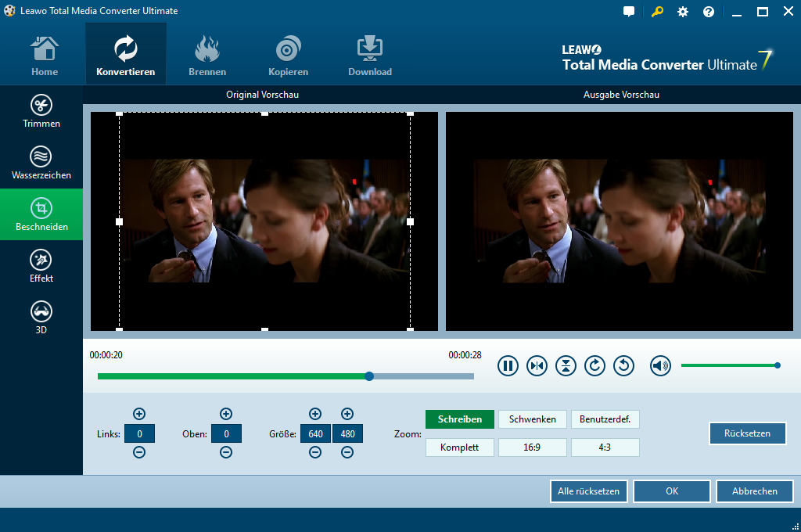
Task: Open the Download module
Action: [370, 56]
